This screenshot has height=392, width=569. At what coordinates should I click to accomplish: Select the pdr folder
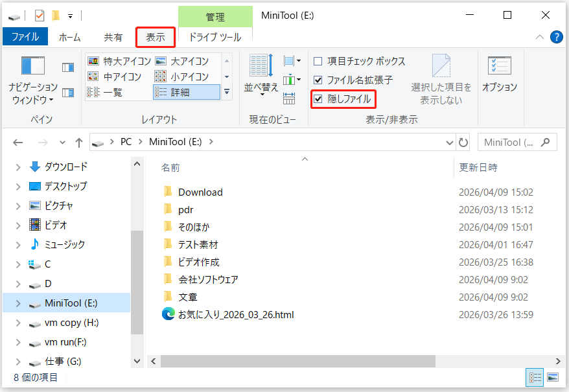[185, 210]
